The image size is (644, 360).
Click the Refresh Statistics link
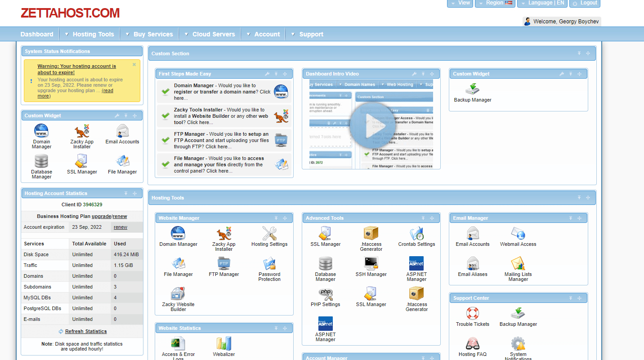click(86, 331)
